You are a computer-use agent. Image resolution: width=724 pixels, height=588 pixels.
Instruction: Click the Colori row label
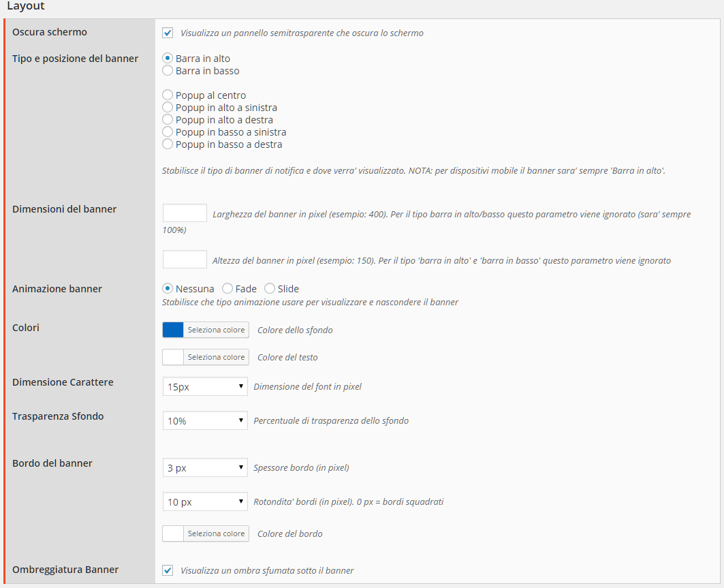click(x=26, y=328)
